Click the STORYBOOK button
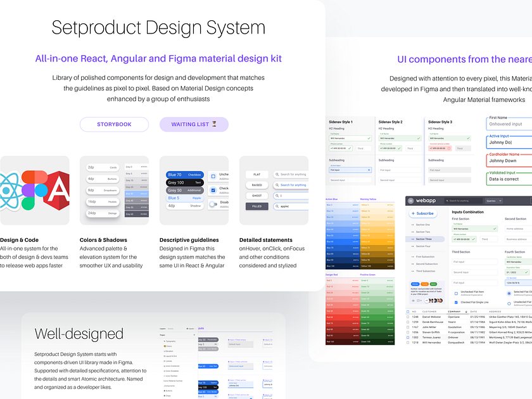This screenshot has width=532, height=399. (114, 124)
